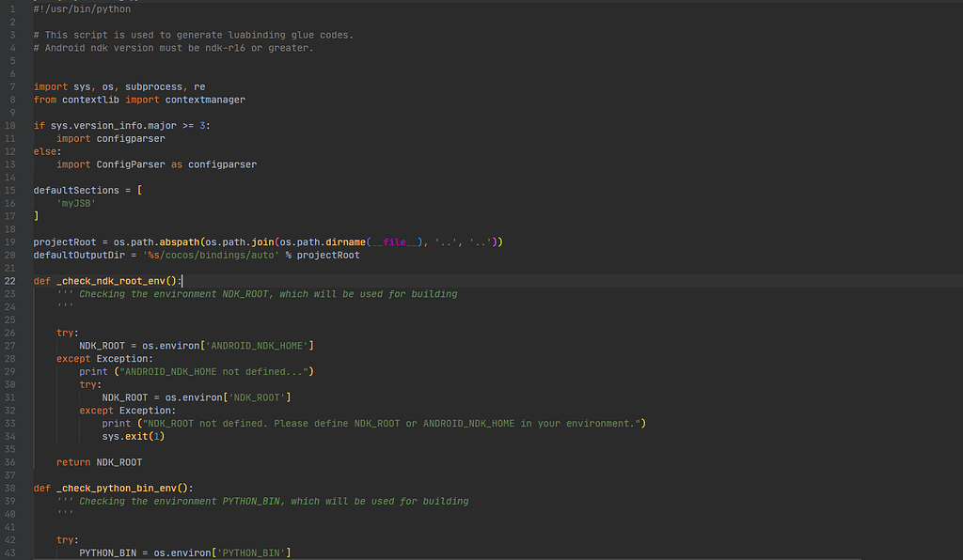963x560 pixels.
Task: Place cursor on the shebang line
Action: tap(81, 8)
